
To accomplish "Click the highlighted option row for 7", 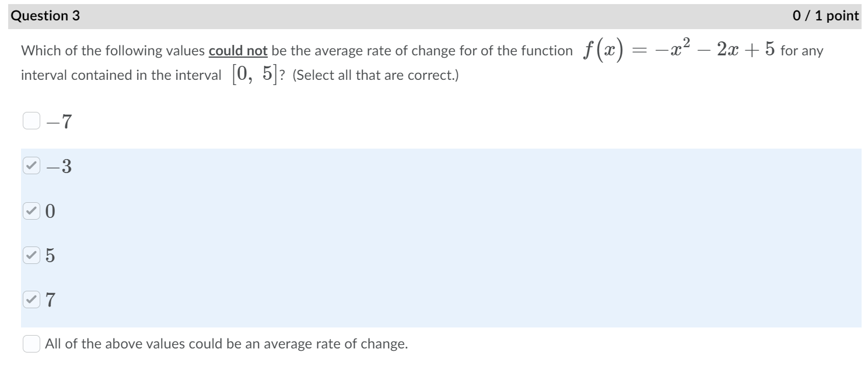I will [233, 300].
